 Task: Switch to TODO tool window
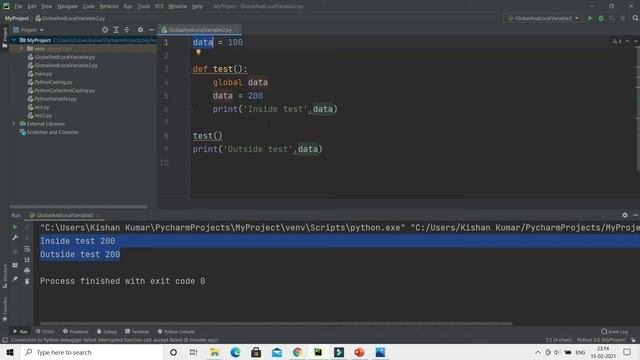click(x=45, y=331)
